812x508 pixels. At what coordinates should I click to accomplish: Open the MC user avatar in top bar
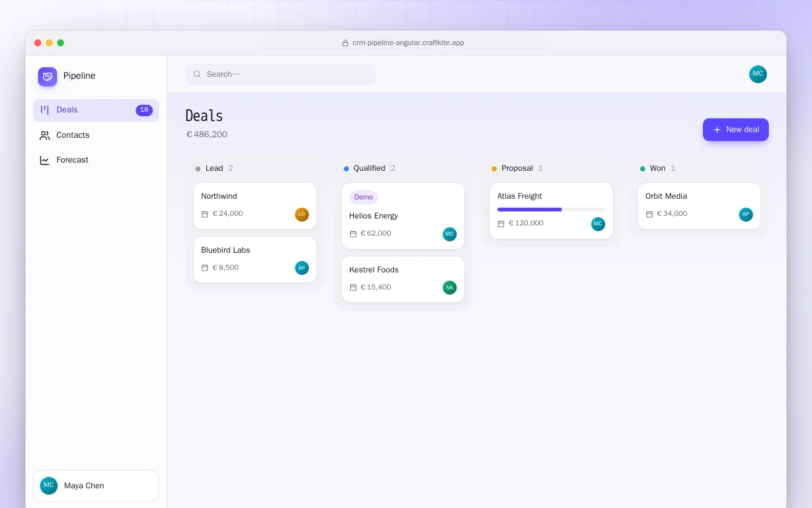758,74
